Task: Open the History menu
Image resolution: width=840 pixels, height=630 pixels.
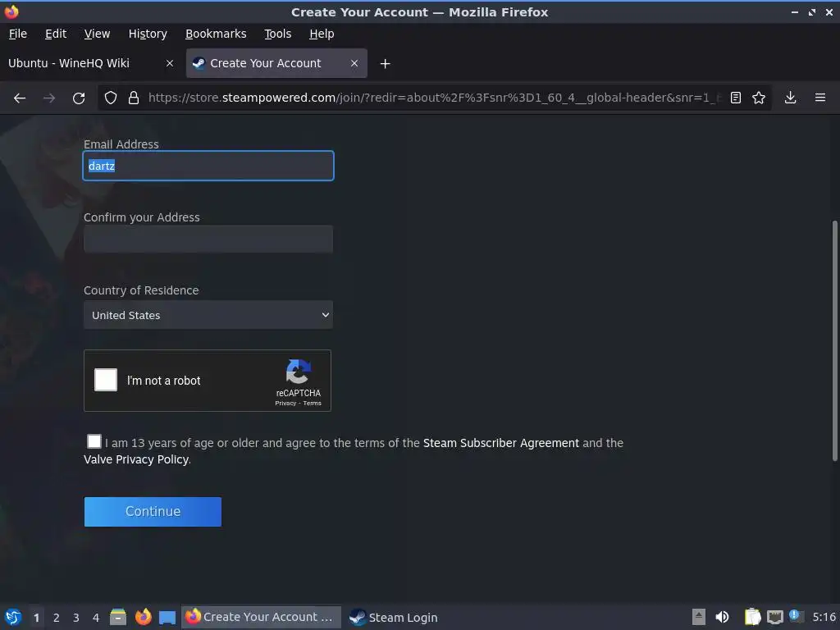Action: tap(148, 34)
